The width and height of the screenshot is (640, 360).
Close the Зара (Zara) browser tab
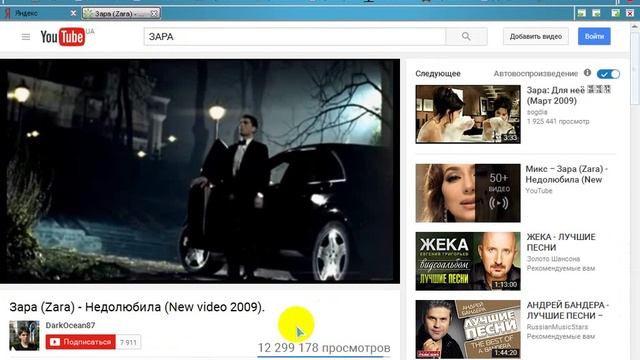(x=154, y=13)
